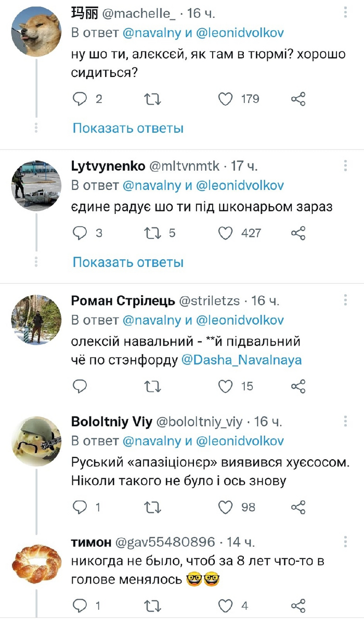The width and height of the screenshot is (364, 619).
Task: Like Роман Стрілець's tweet with 15 likes
Action: pyautogui.click(x=225, y=386)
